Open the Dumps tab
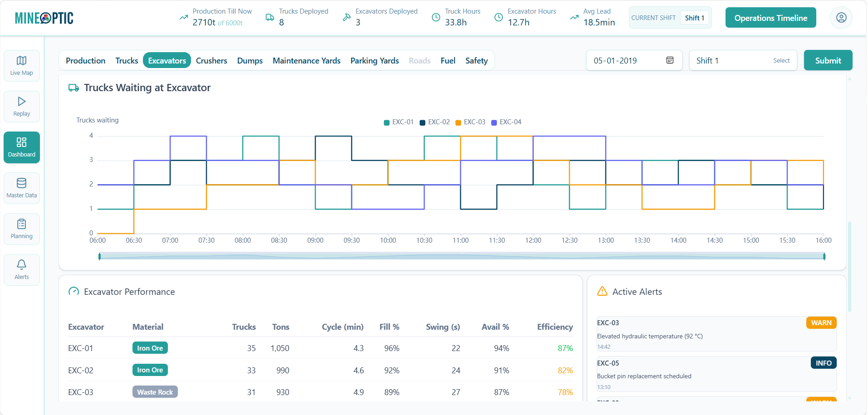This screenshot has height=415, width=868. click(250, 61)
